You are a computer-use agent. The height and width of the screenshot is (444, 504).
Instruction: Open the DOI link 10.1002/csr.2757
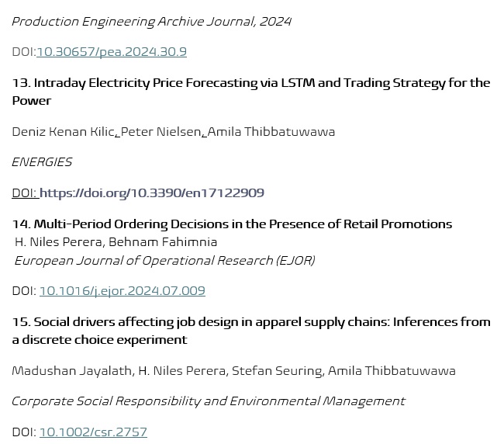pos(93,432)
